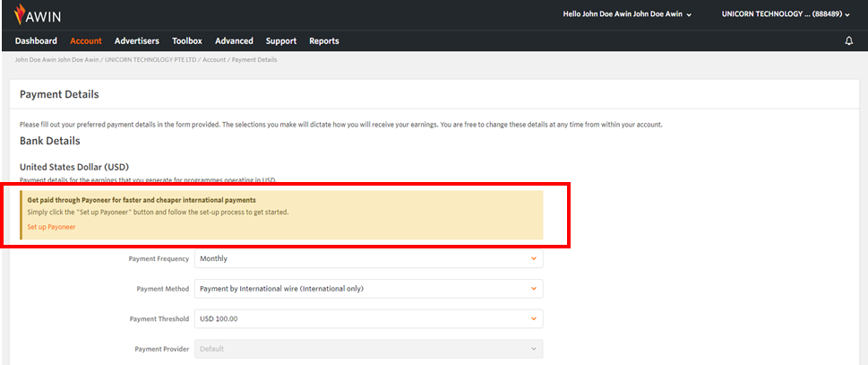868x365 pixels.
Task: Click the Set up Payoneer link
Action: tap(51, 227)
